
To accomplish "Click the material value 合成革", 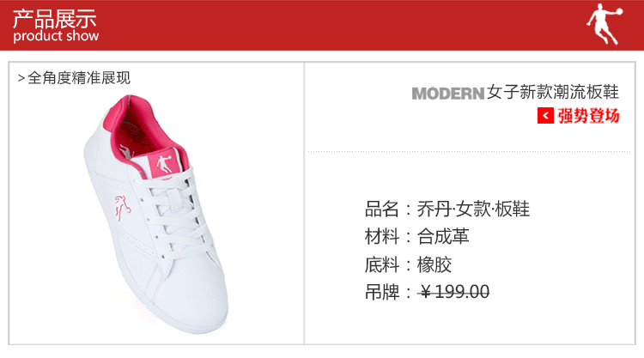I will 443,236.
